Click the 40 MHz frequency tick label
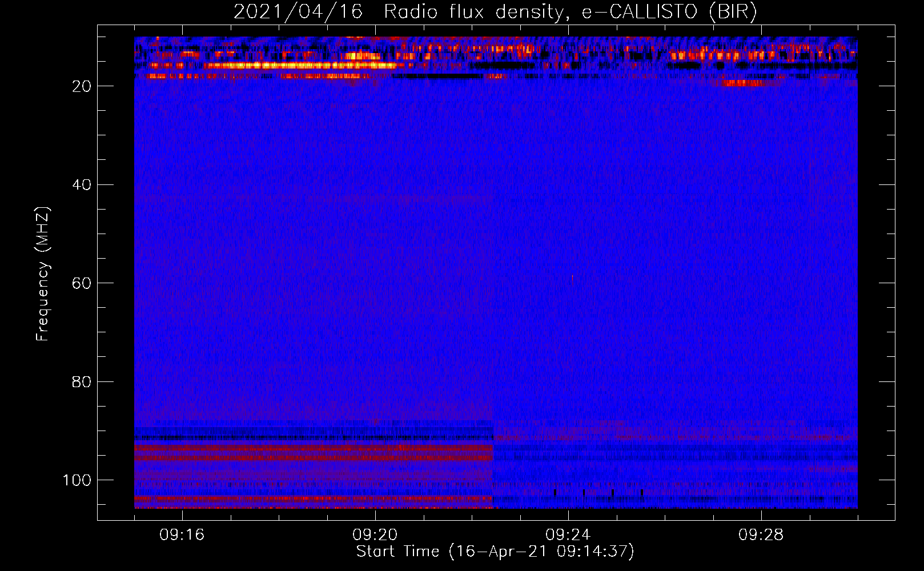Image resolution: width=924 pixels, height=571 pixels. 82,185
